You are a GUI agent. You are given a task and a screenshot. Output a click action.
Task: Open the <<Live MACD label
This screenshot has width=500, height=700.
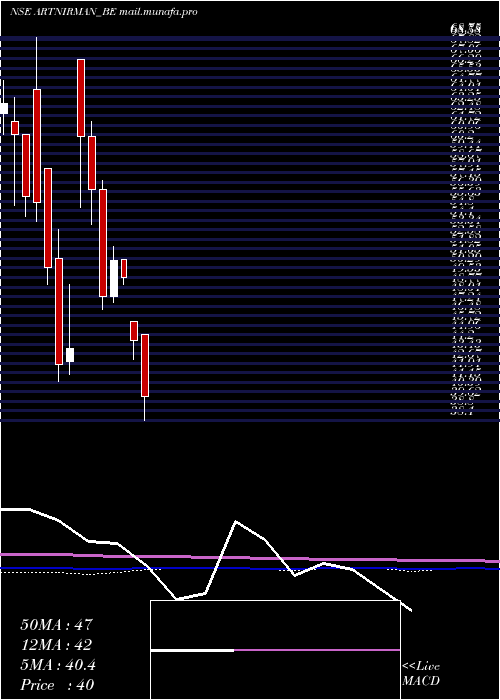[x=421, y=674]
